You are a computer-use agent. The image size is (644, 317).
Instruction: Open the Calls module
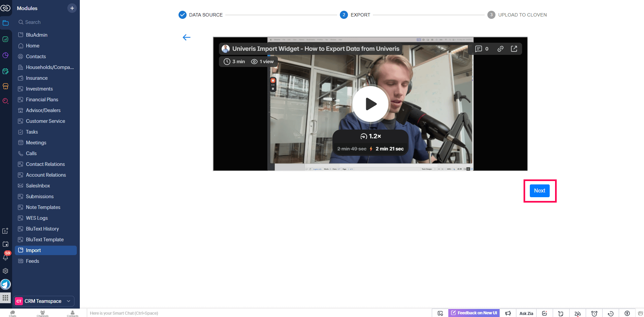(46, 153)
